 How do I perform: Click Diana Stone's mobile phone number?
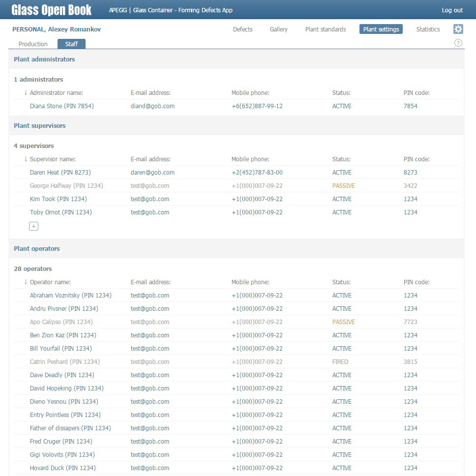(x=257, y=106)
